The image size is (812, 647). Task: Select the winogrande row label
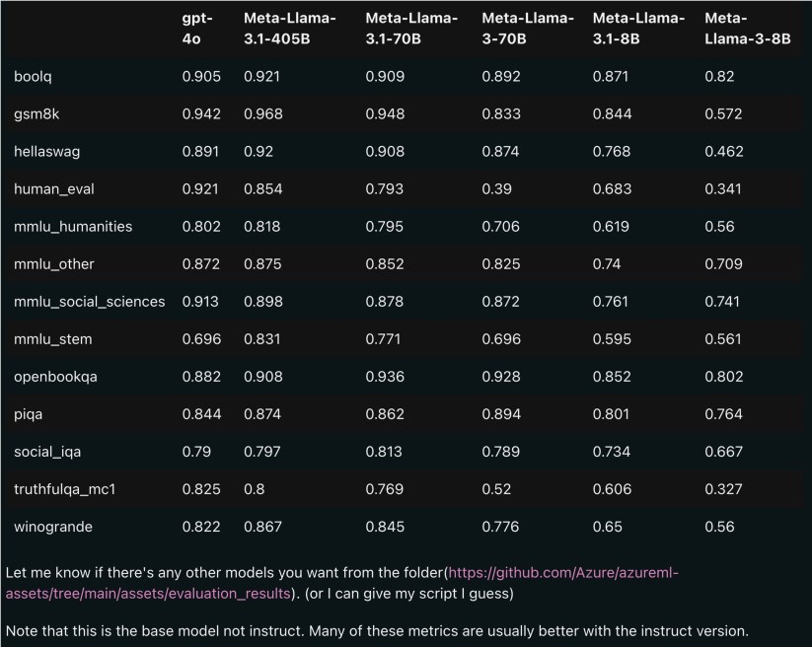tap(53, 527)
